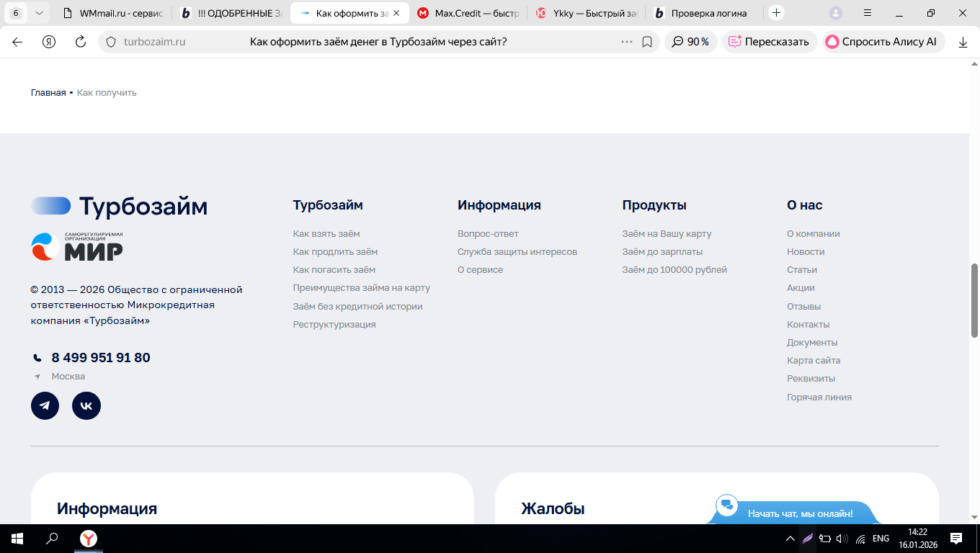Click the Пересказать button
The height and width of the screenshot is (553, 980).
pos(769,42)
